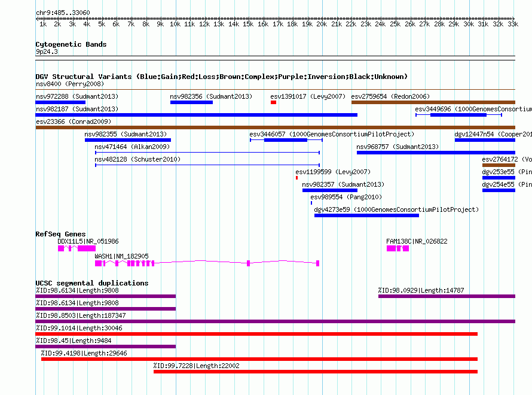Image resolution: width=532 pixels, height=395 pixels.
Task: Select the nsv982356 (Sudmant2013) blue bar
Action: [191, 102]
